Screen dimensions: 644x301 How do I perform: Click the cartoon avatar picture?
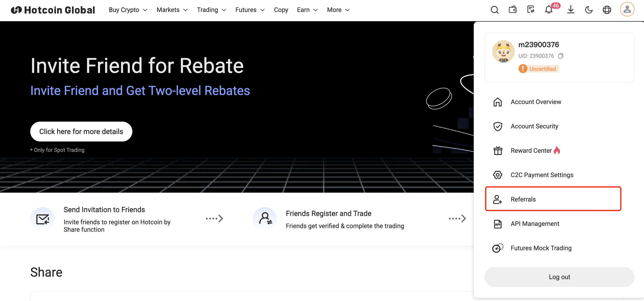tap(503, 51)
